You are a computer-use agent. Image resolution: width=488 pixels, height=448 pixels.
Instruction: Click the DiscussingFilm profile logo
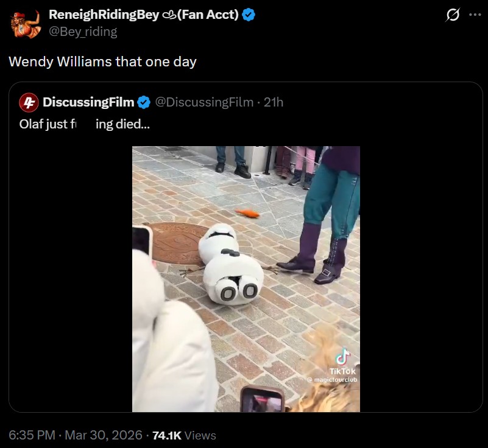pos(28,102)
